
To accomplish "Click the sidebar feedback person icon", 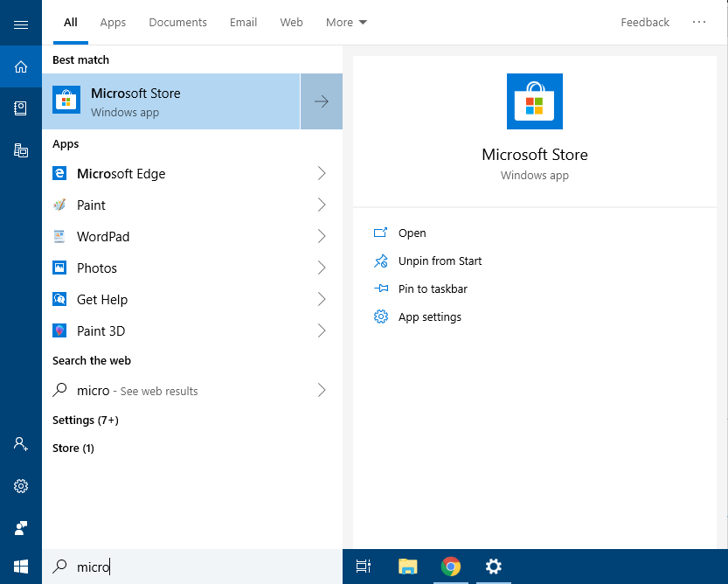I will point(21,528).
